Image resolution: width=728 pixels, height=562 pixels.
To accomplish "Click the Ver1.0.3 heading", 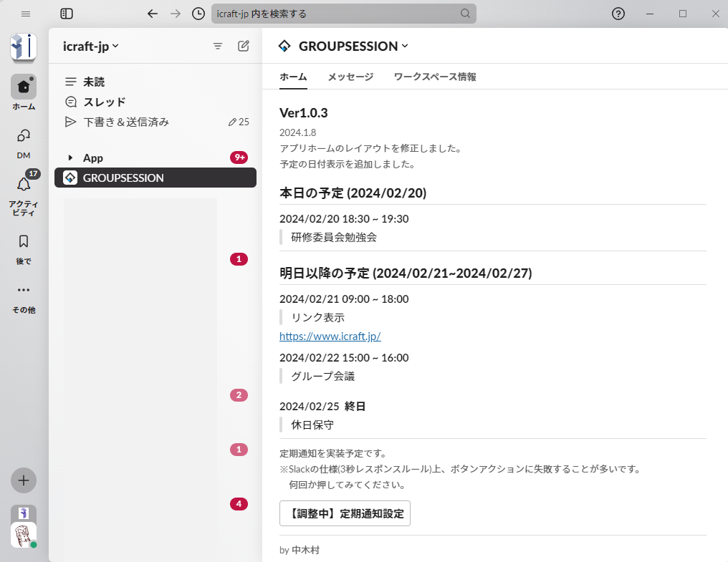I will coord(304,113).
